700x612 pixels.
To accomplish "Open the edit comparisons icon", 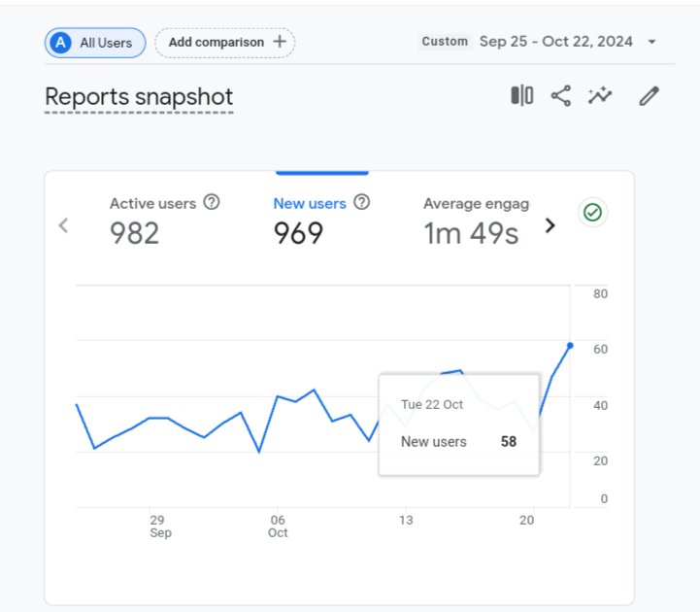I will pos(522,95).
